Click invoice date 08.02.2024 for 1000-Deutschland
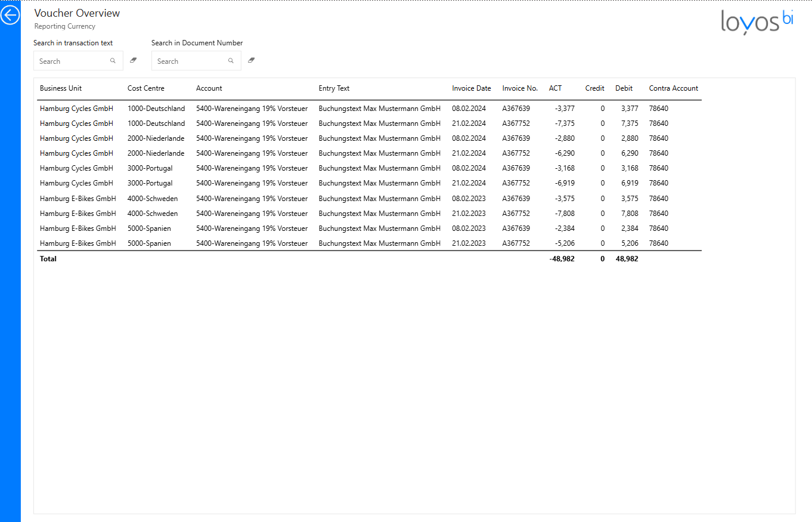The image size is (812, 522). (469, 109)
